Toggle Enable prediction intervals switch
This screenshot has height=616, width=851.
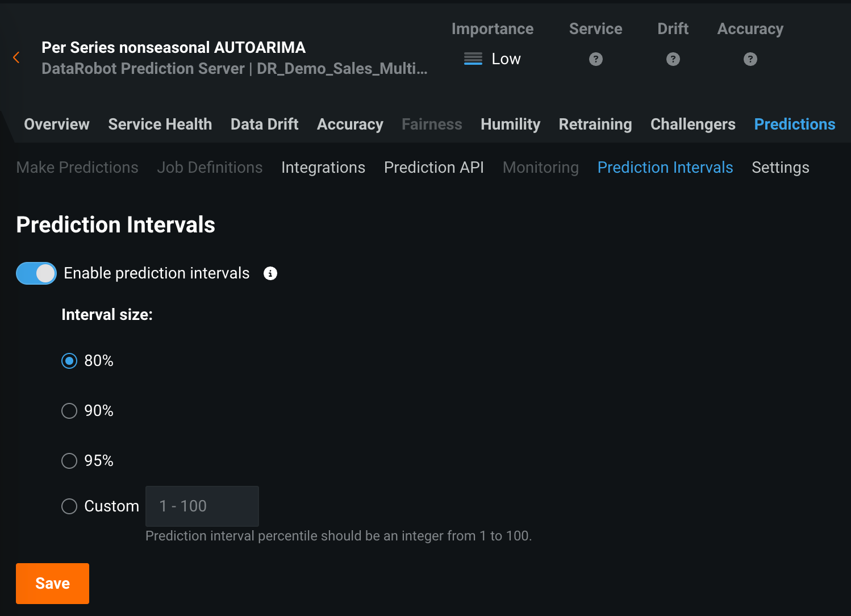coord(36,273)
